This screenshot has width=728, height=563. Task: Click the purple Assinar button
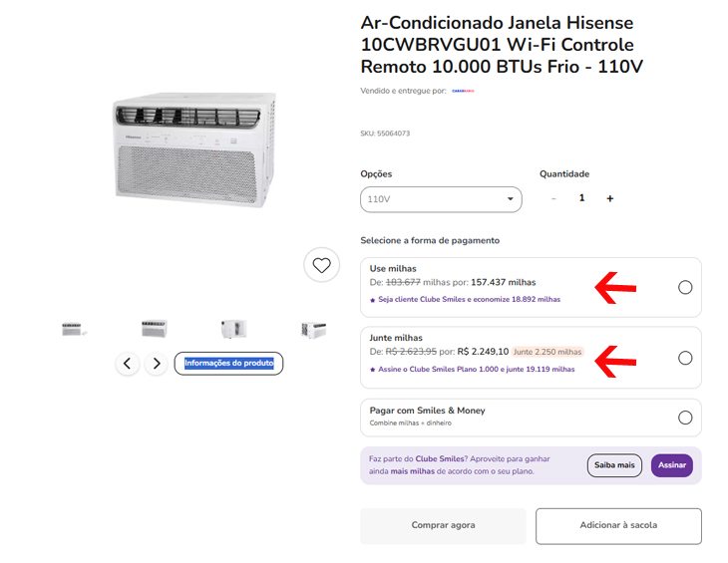point(672,465)
